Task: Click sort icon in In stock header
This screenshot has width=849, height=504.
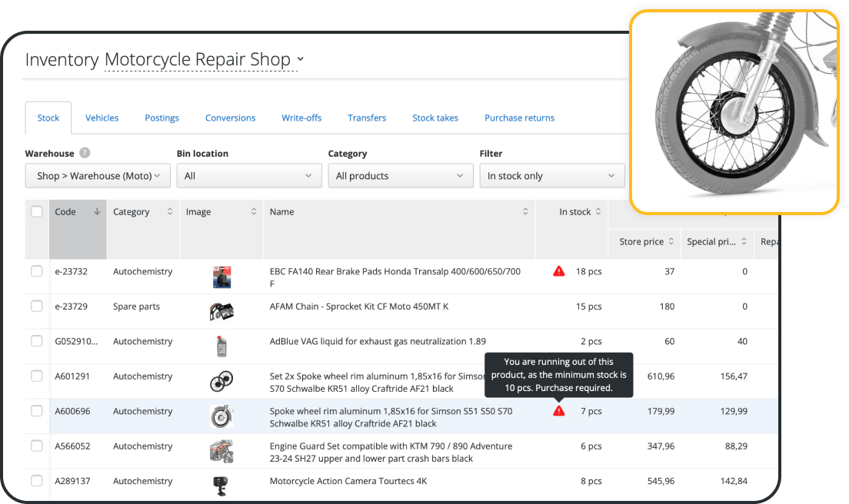Action: (598, 212)
